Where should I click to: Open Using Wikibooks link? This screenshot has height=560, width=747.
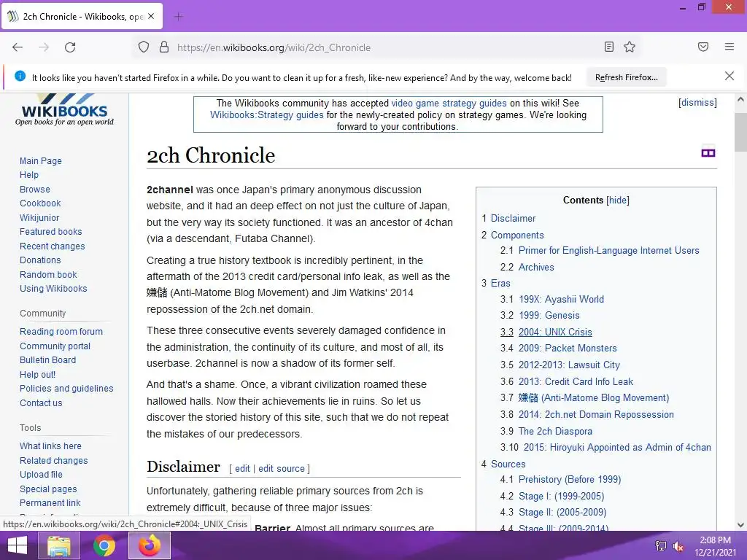tap(53, 288)
